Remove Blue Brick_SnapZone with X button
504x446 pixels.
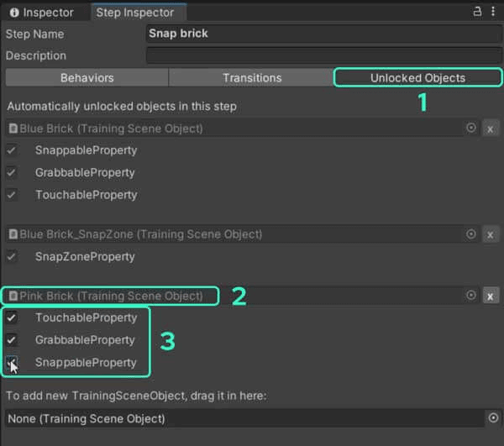pyautogui.click(x=491, y=234)
